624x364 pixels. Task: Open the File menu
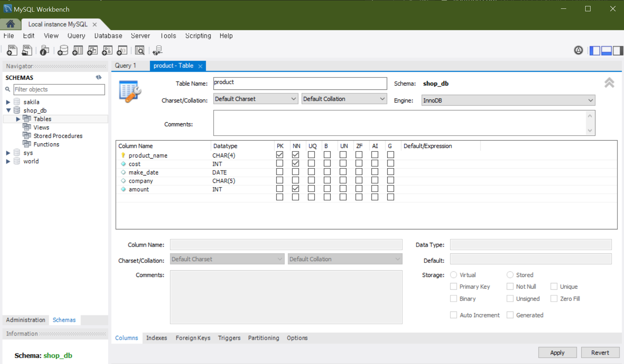9,36
